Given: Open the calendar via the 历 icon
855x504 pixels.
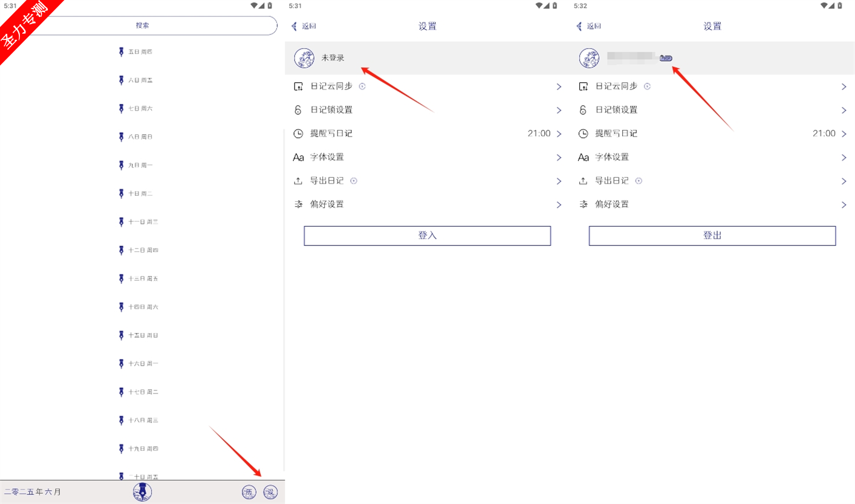Looking at the screenshot, I should click(249, 492).
